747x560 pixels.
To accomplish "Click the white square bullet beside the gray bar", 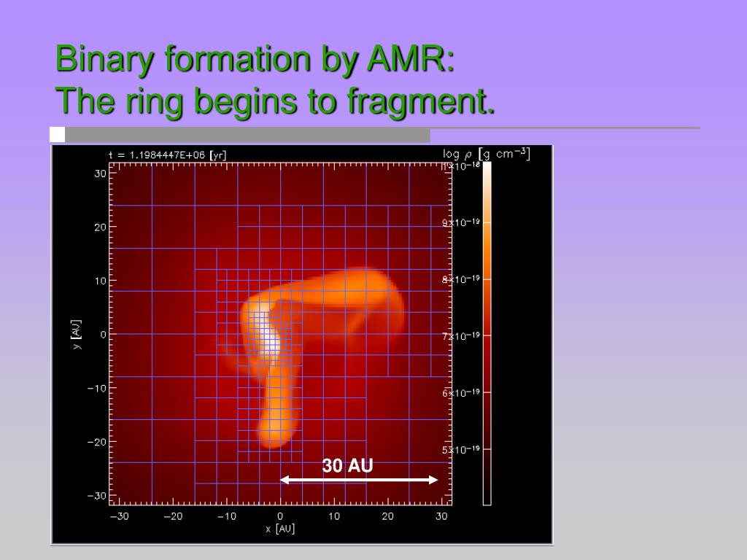I will [57, 134].
